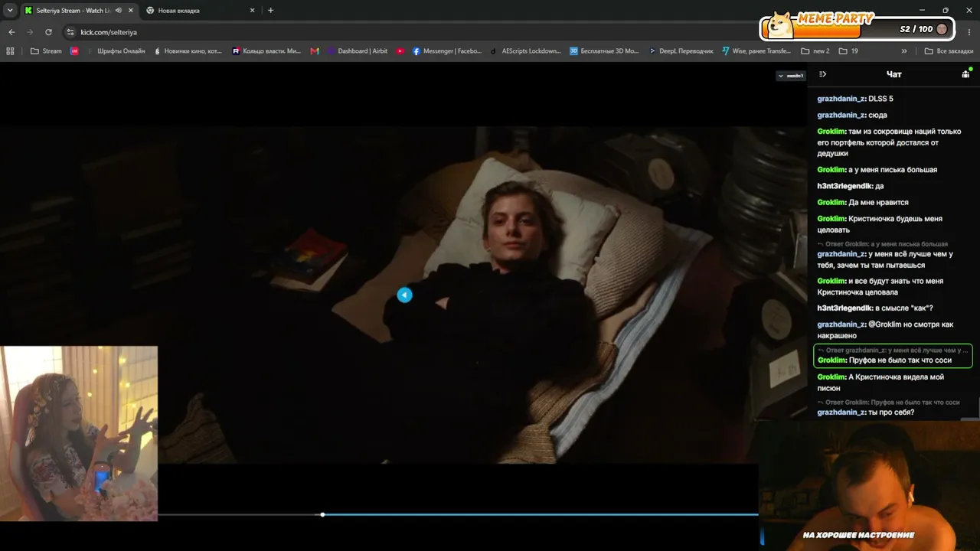
Task: Switch to the Новая вкладка tab
Action: 200,11
